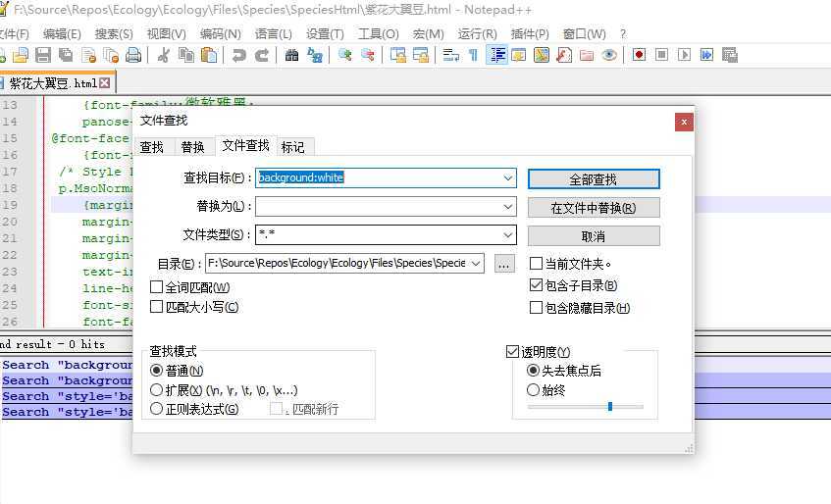Click the Zoom Out magnifier icon
This screenshot has height=504, width=831.
click(368, 55)
